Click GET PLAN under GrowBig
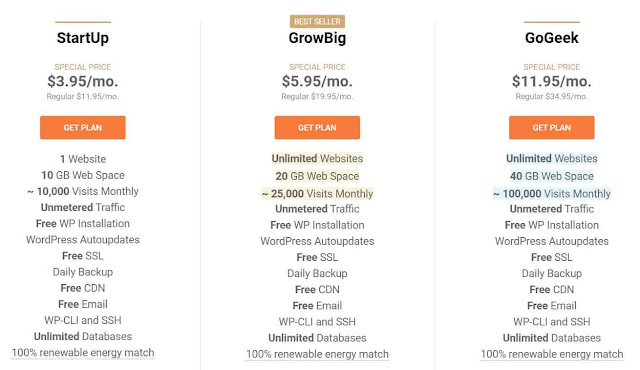The width and height of the screenshot is (640, 370). pyautogui.click(x=317, y=127)
